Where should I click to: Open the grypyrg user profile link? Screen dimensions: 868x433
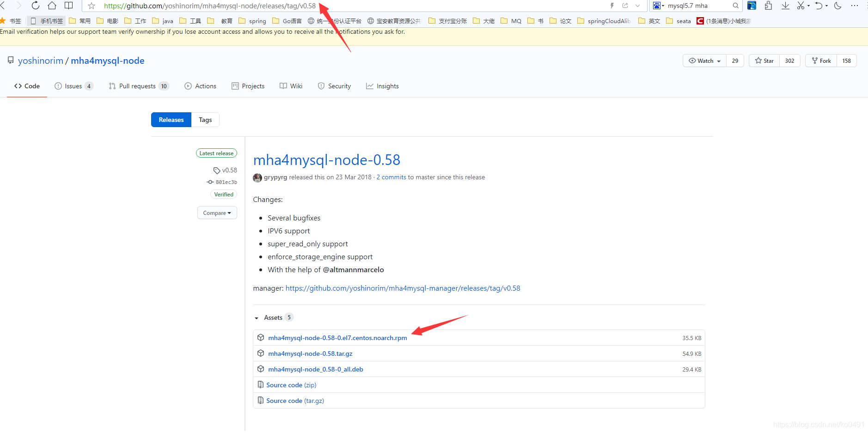click(275, 177)
